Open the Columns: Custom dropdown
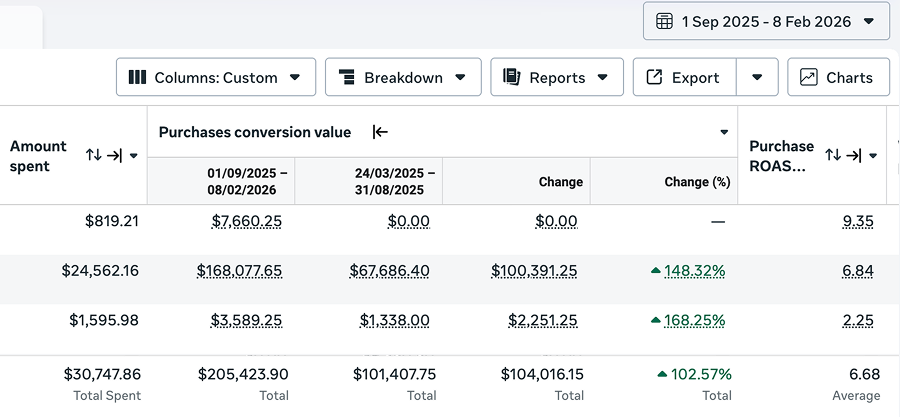This screenshot has width=900, height=417. click(215, 77)
